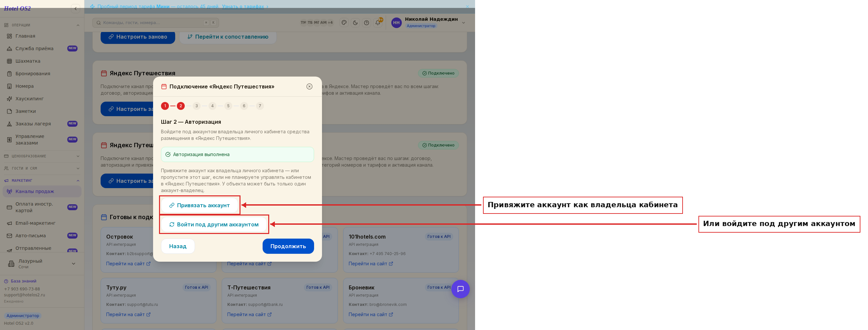This screenshot has height=330, width=868.
Task: Open Авто-письма in the sidebar
Action: coord(42,236)
